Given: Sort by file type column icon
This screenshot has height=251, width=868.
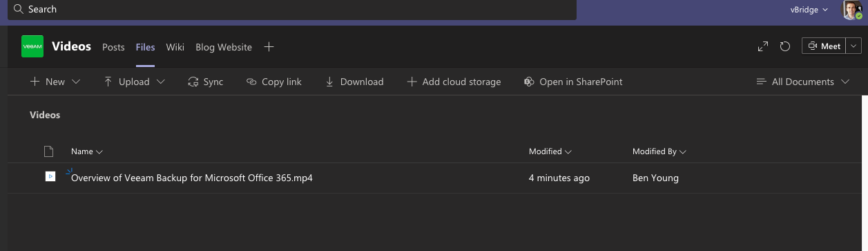Looking at the screenshot, I should click(x=48, y=151).
